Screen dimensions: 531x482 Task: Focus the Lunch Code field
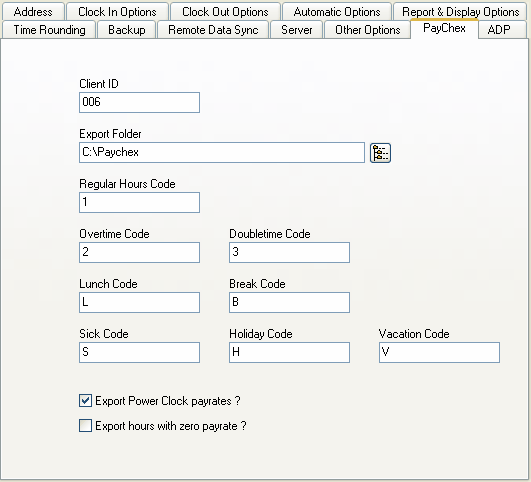(x=140, y=302)
